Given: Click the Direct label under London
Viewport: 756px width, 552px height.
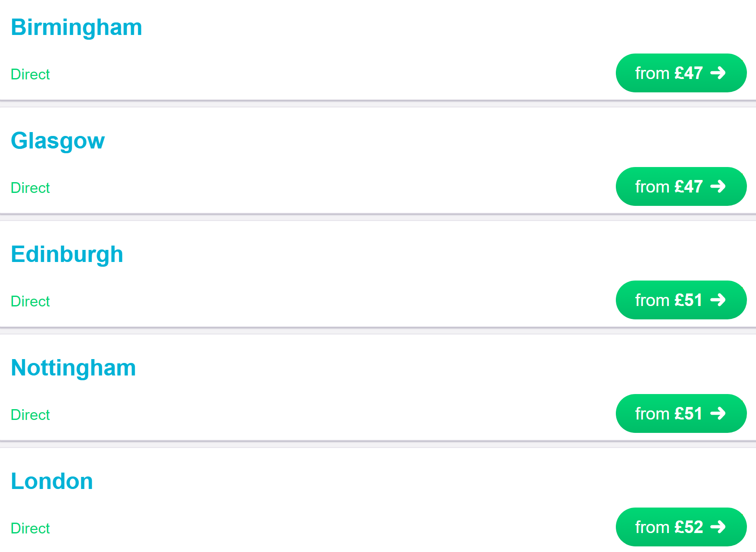Looking at the screenshot, I should point(30,528).
